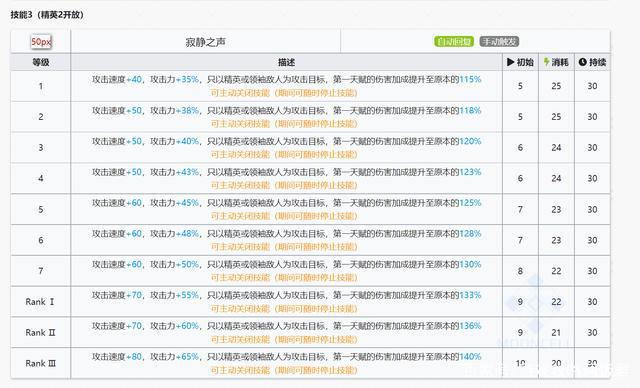
Task: Click the blue +38% attack power value
Action: 187,111
